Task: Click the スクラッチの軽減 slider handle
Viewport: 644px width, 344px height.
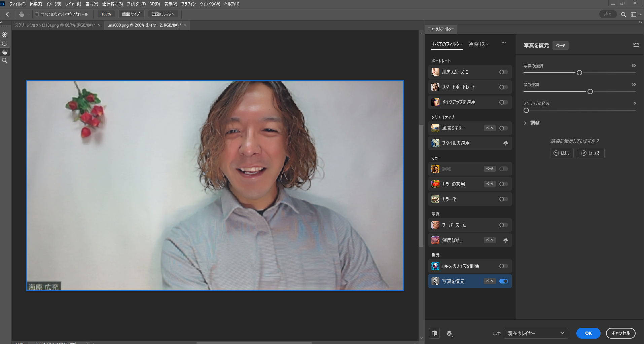Action: coord(526,110)
